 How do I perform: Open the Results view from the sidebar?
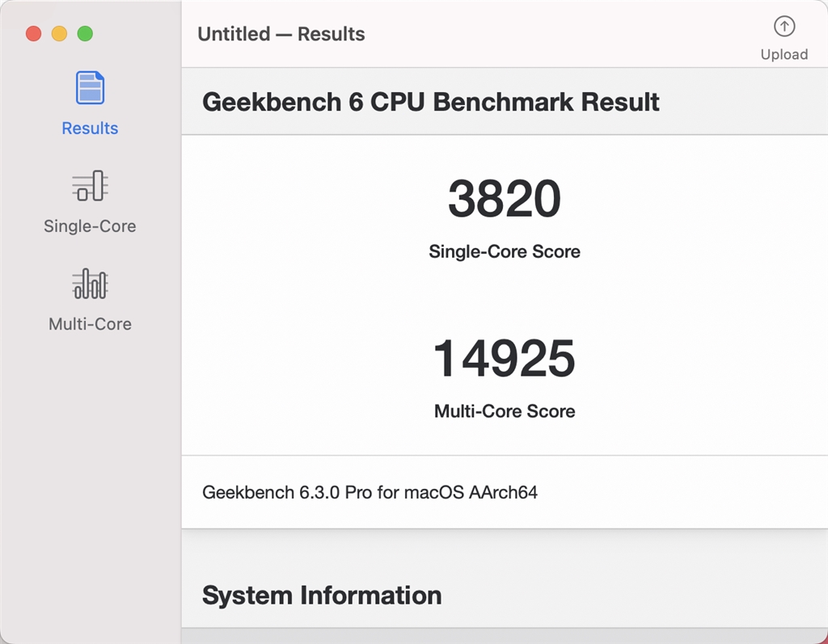[90, 105]
